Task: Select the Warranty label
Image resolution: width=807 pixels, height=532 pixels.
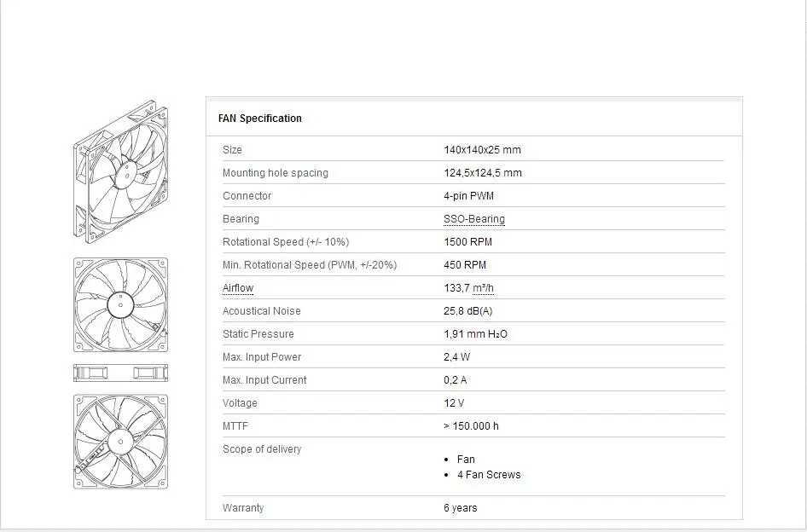Action: 243,508
